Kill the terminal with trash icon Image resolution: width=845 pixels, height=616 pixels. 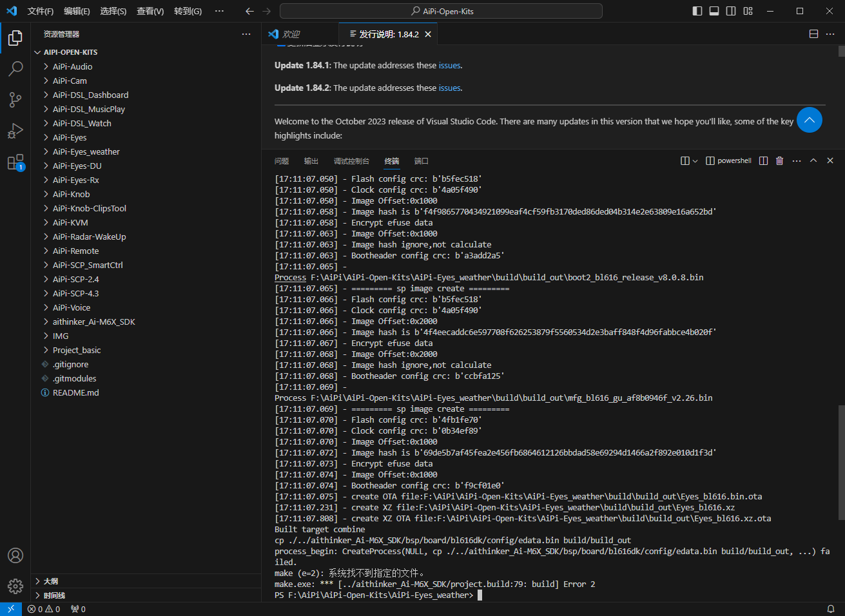tap(779, 160)
